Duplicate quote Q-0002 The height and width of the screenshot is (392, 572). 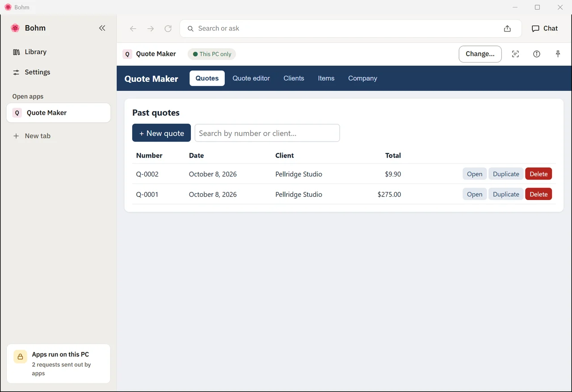[506, 174]
